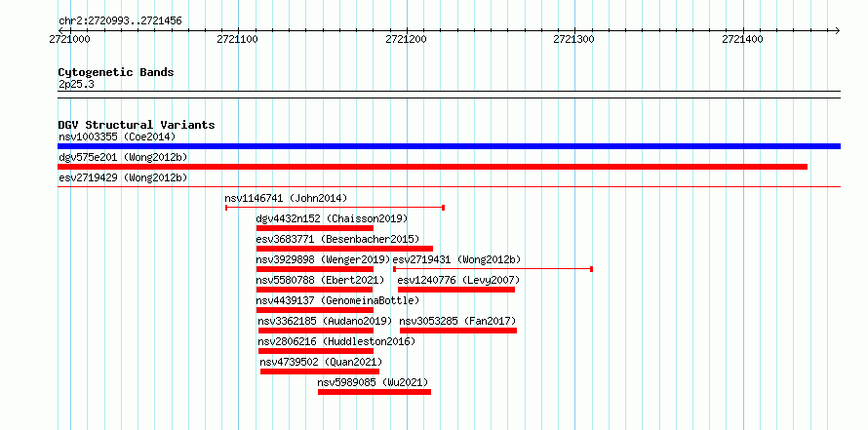This screenshot has height=430, width=868.
Task: Click the esv2719431 thin span glyph
Action: [493, 269]
